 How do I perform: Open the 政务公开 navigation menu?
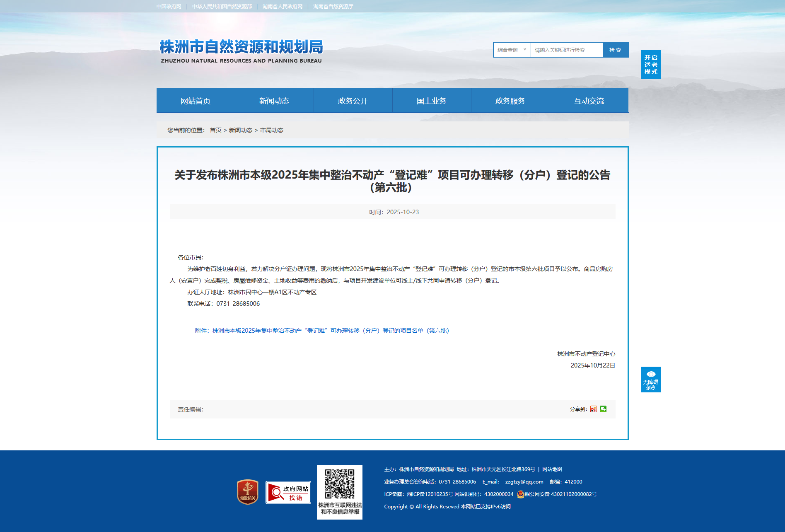click(353, 101)
